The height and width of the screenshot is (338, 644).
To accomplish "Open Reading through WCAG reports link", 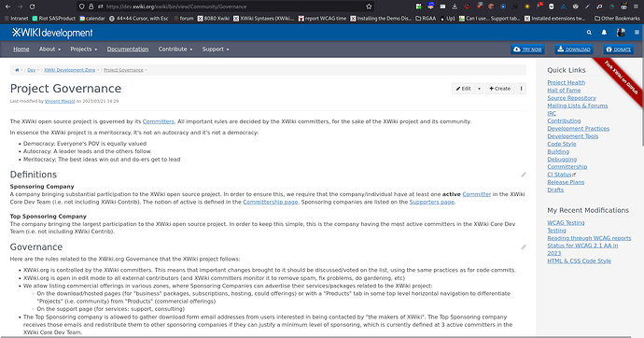I will 589,238.
